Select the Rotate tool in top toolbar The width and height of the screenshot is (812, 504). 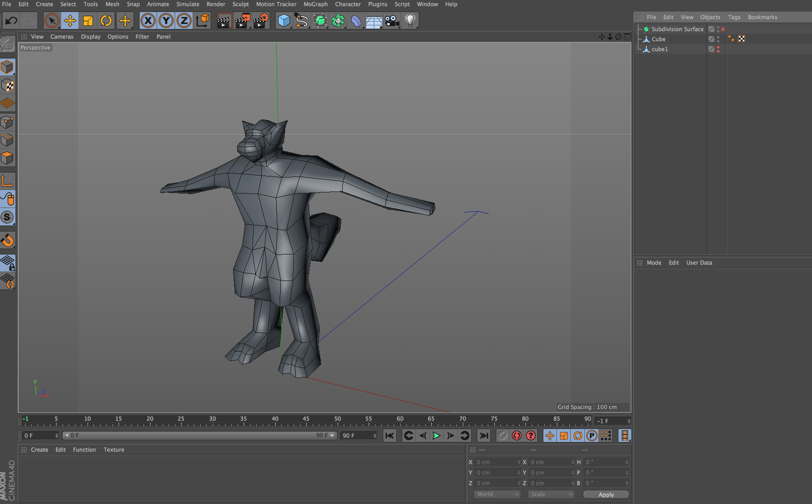click(x=106, y=21)
